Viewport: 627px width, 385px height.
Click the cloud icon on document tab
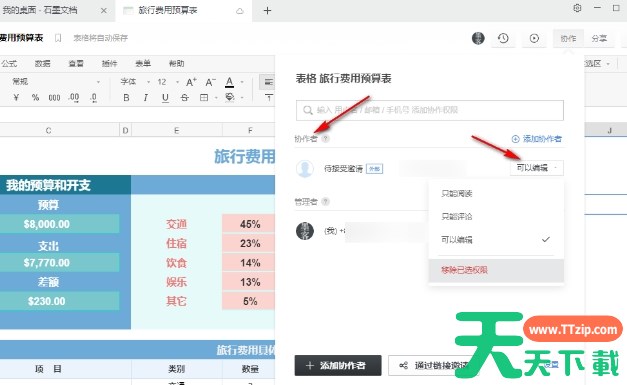240,11
